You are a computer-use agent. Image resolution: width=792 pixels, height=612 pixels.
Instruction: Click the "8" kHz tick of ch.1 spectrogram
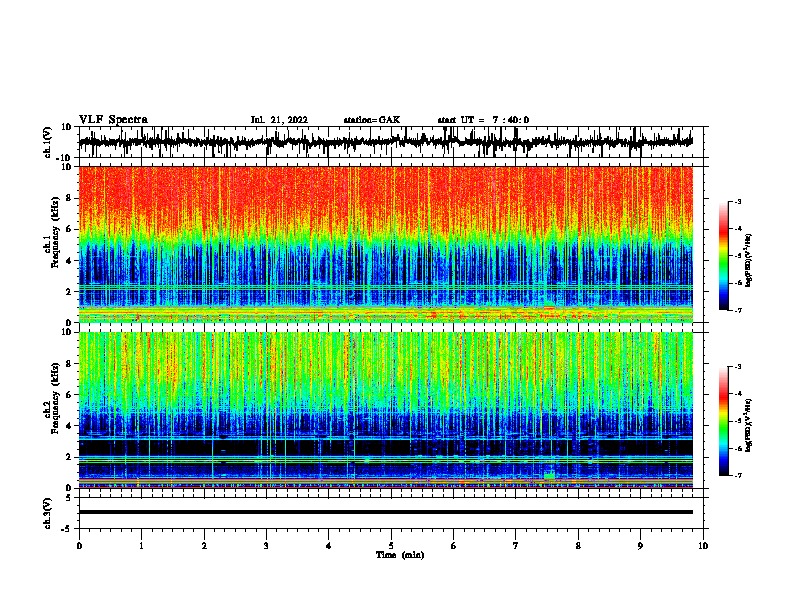(69, 198)
